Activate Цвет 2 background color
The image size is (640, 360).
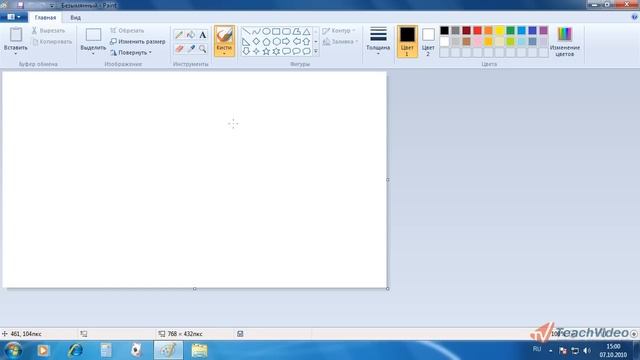(428, 41)
